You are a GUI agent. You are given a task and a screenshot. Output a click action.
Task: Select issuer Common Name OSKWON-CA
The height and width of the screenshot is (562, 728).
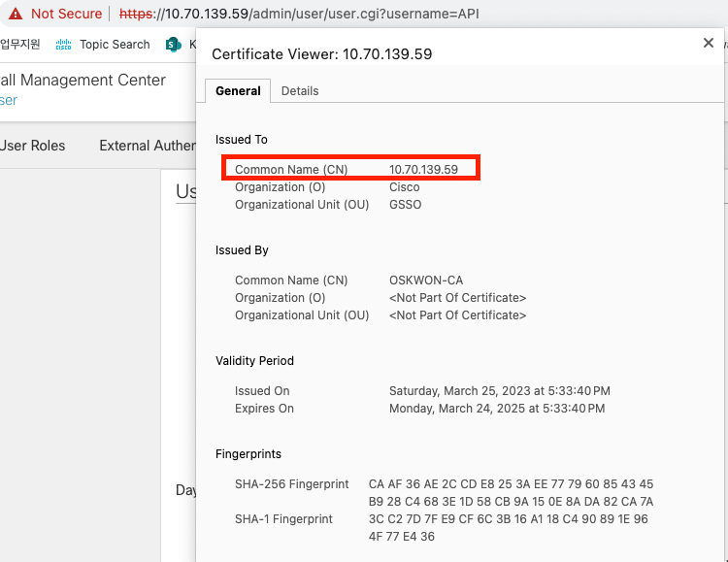(426, 281)
